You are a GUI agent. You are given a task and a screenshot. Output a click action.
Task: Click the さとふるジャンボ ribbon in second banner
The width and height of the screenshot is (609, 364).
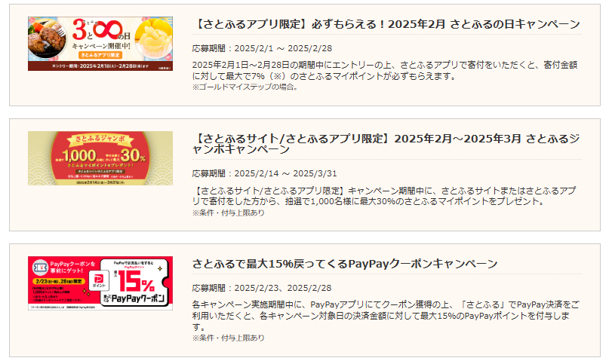coord(100,139)
